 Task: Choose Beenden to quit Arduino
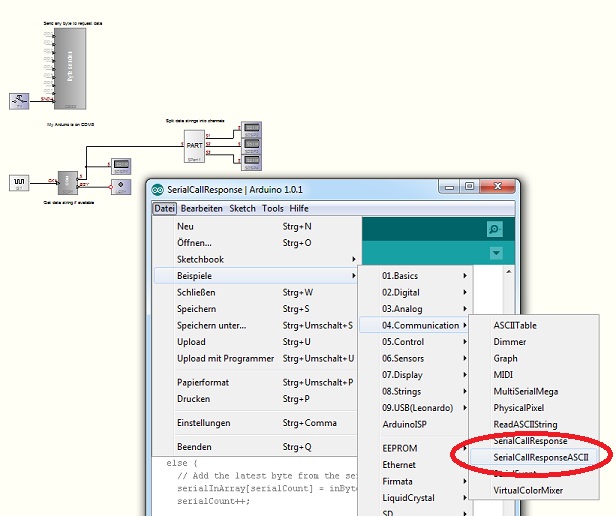(255, 447)
